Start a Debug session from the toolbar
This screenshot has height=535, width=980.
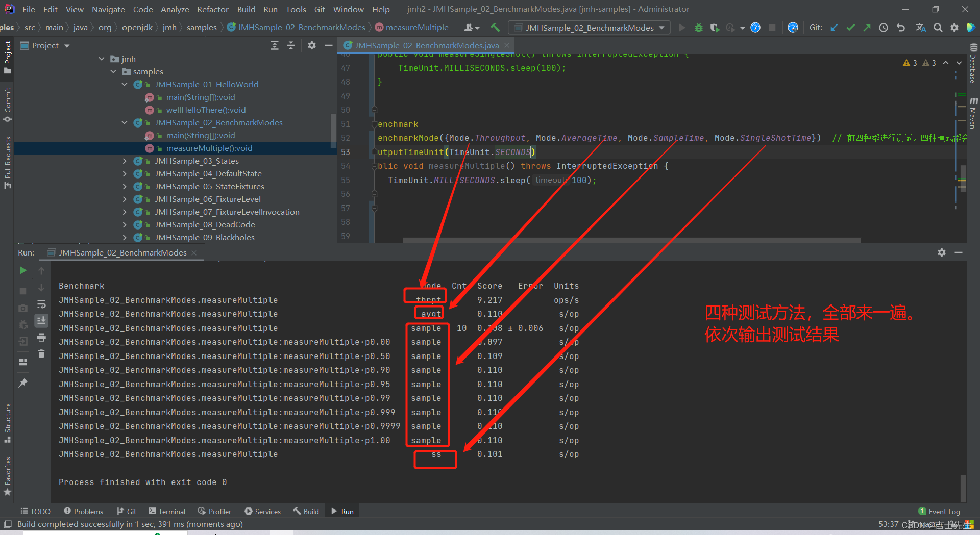click(x=699, y=28)
